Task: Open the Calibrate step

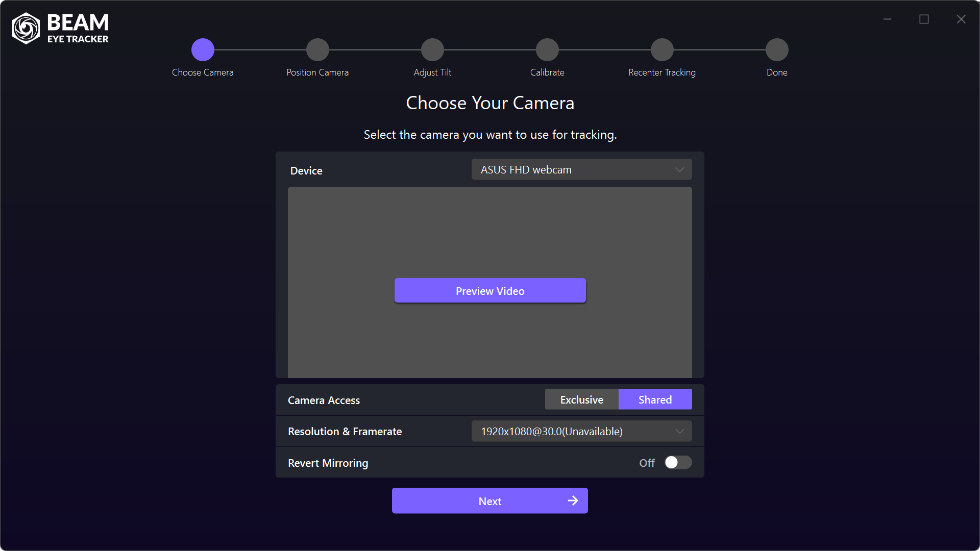Action: click(x=547, y=50)
